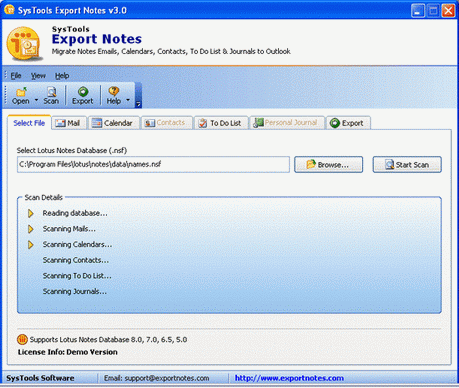Viewport: 459px width, 388px height.
Task: Click the Start Scan button
Action: point(407,165)
